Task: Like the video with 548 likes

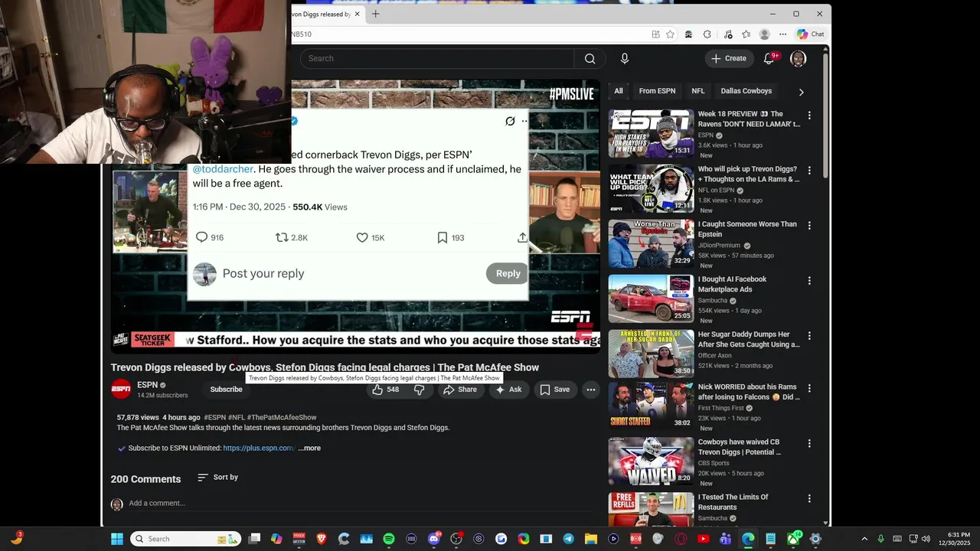Action: [x=386, y=390]
